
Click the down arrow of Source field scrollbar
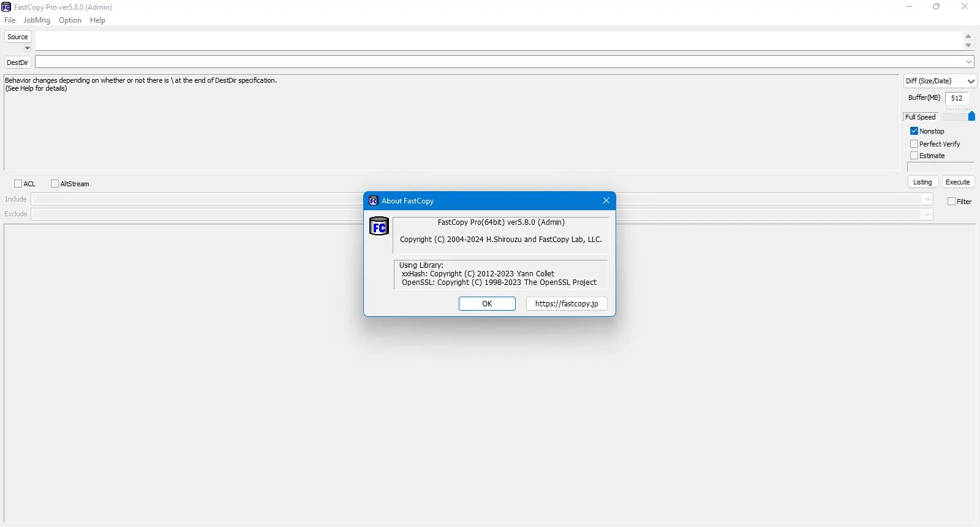tap(968, 45)
